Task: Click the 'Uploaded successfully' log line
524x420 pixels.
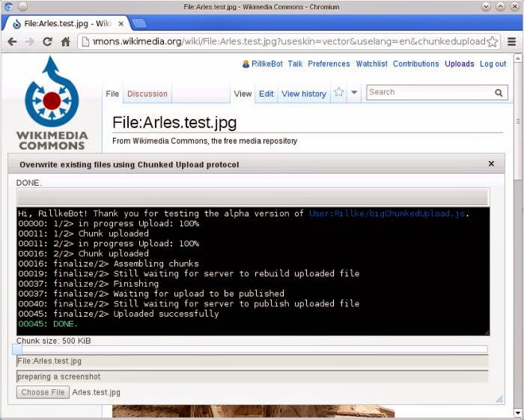Action: pyautogui.click(x=118, y=314)
